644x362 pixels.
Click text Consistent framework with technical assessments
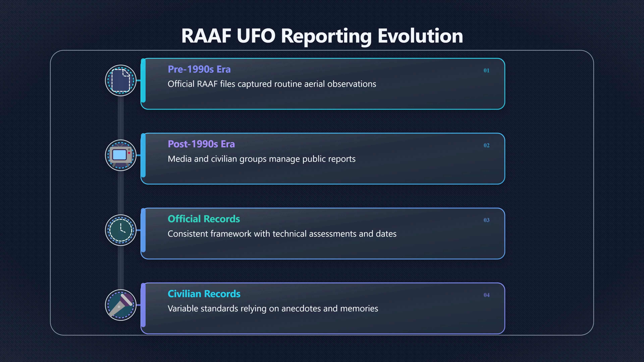(282, 234)
